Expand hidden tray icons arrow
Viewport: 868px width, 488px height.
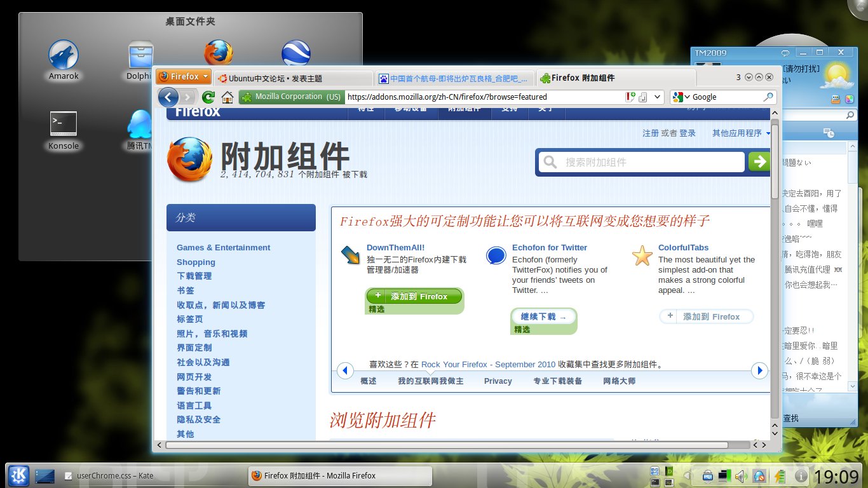[x=687, y=475]
